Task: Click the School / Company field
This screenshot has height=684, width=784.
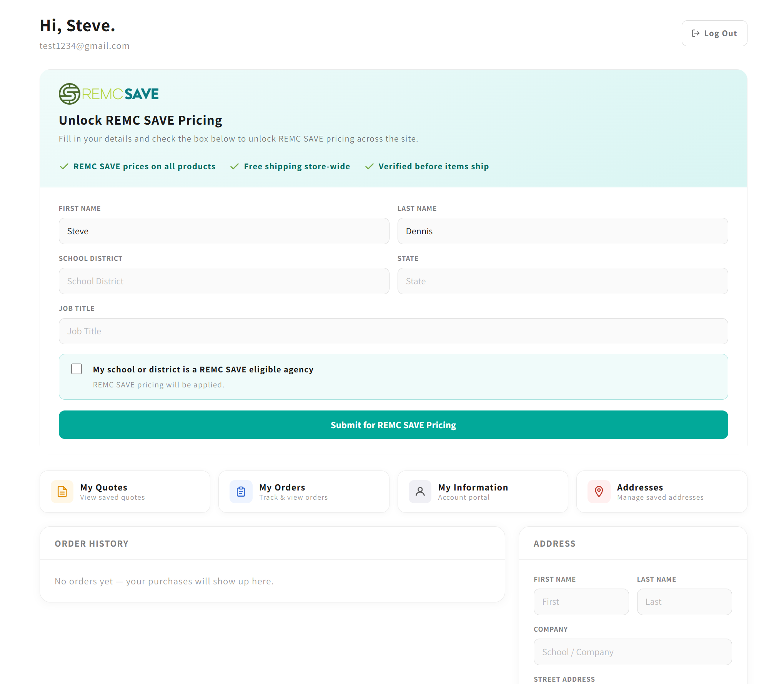Action: (x=633, y=652)
